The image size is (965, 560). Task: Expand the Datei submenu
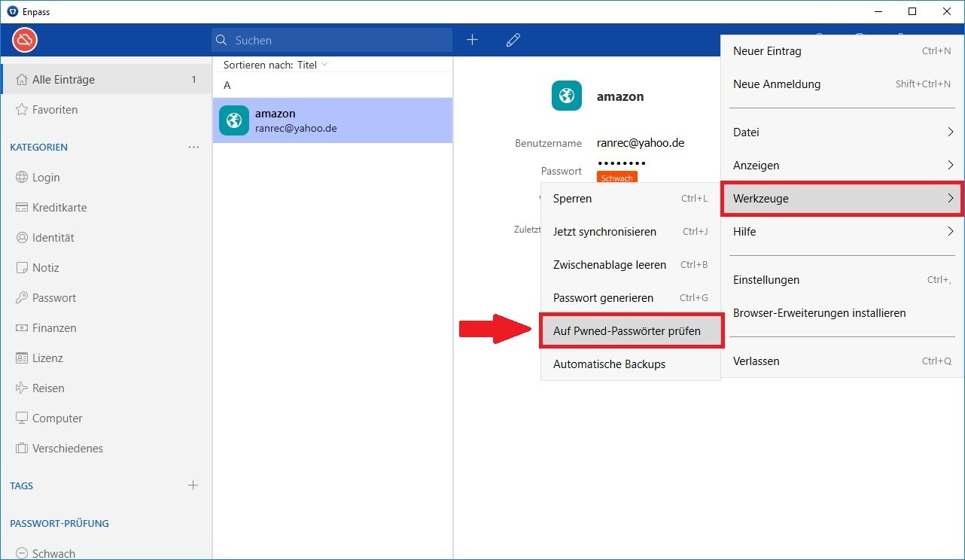click(x=843, y=132)
